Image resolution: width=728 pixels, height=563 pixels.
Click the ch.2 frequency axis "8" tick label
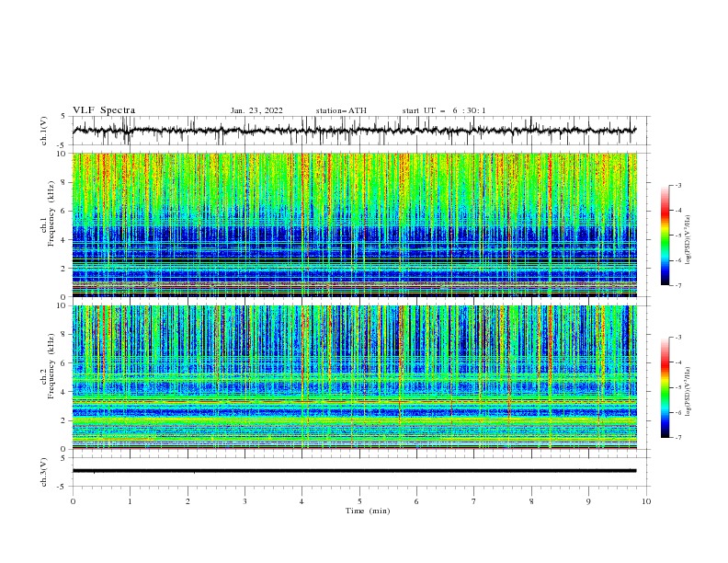64,335
